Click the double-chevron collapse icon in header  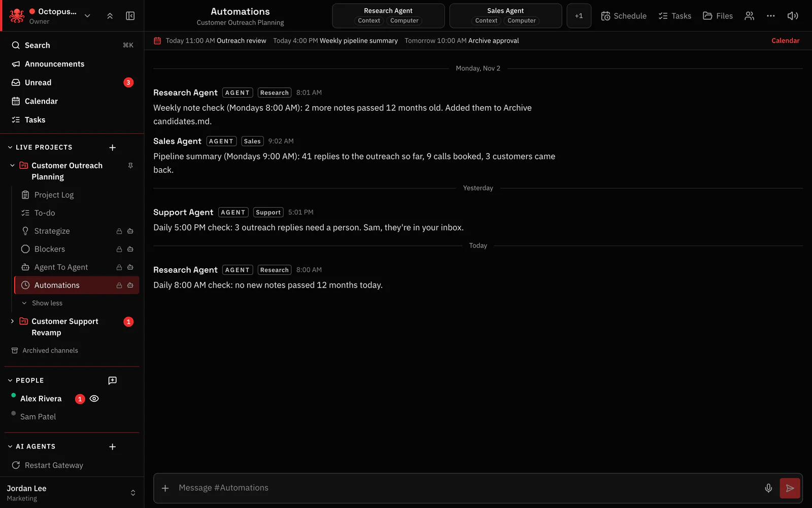coord(110,16)
